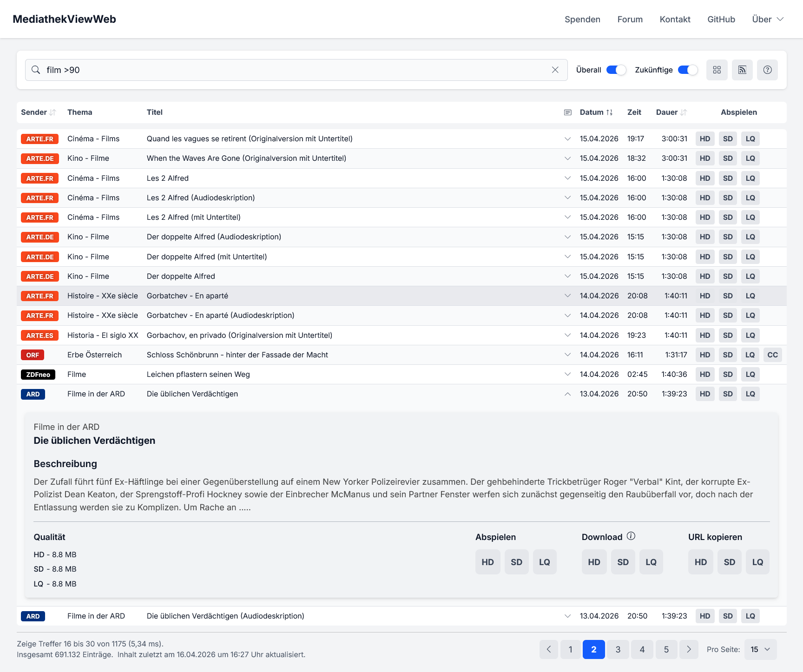This screenshot has height=672, width=803.
Task: Open the Spenden navigation link
Action: click(x=582, y=19)
